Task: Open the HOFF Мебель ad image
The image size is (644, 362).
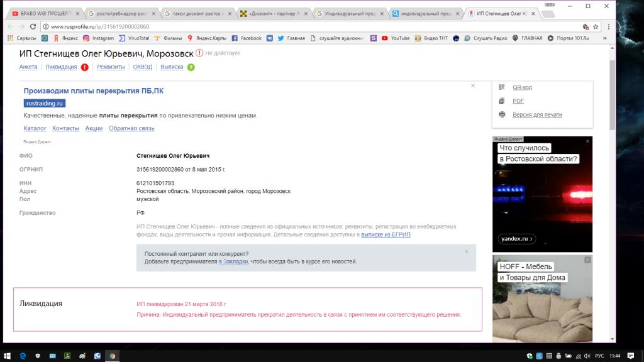Action: (542, 299)
